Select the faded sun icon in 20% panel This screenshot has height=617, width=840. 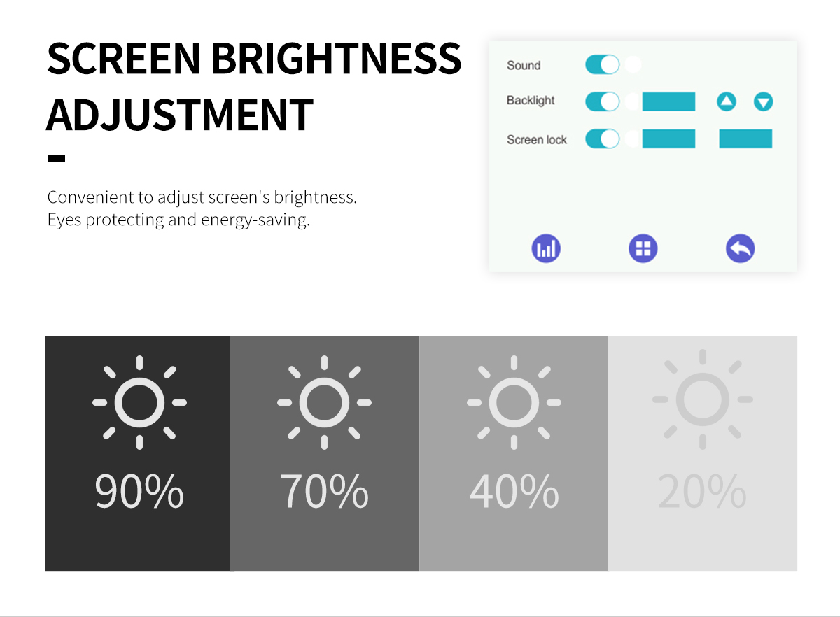(x=702, y=400)
